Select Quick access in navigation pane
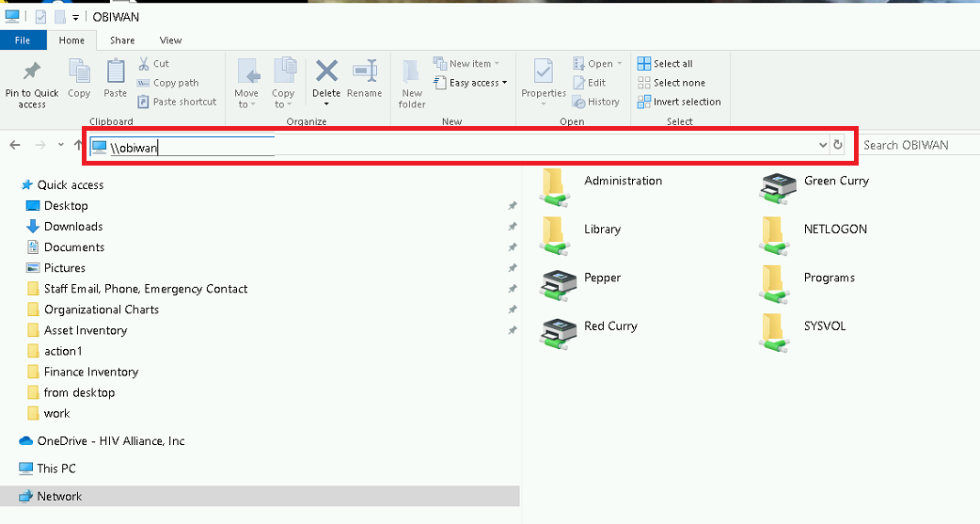The height and width of the screenshot is (524, 980). coord(62,184)
